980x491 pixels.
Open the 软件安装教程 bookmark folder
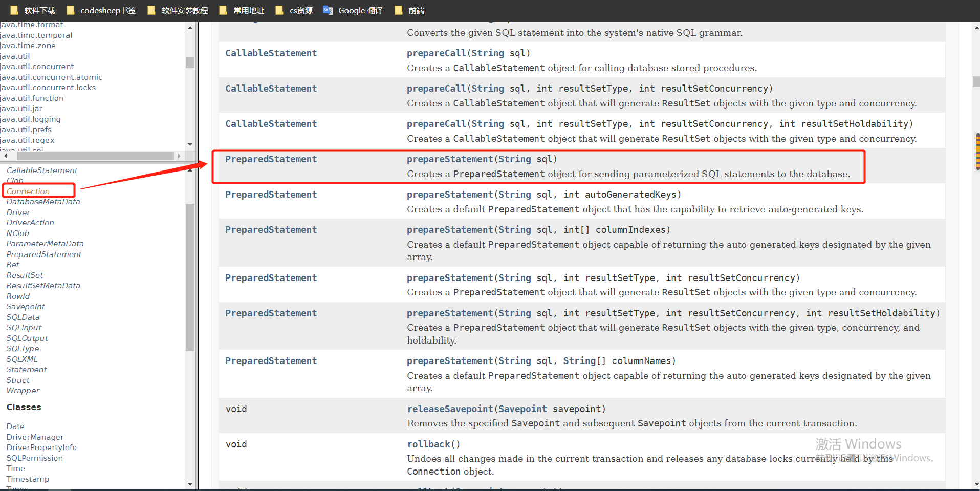coord(178,10)
